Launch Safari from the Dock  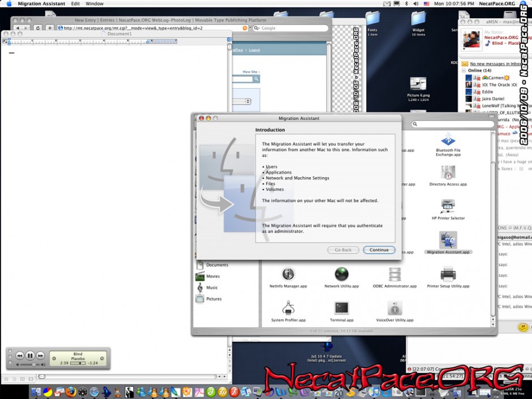(94, 392)
